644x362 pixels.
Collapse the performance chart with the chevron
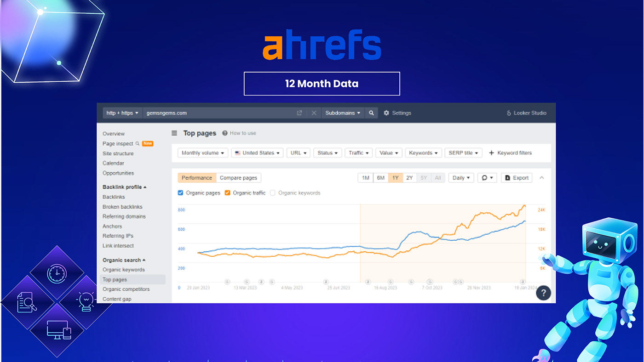coord(541,178)
